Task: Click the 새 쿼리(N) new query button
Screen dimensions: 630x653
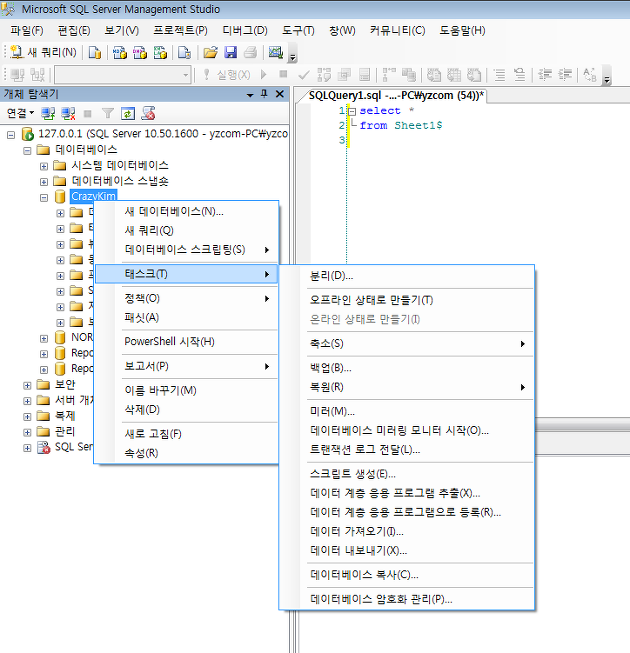Action: pos(43,52)
